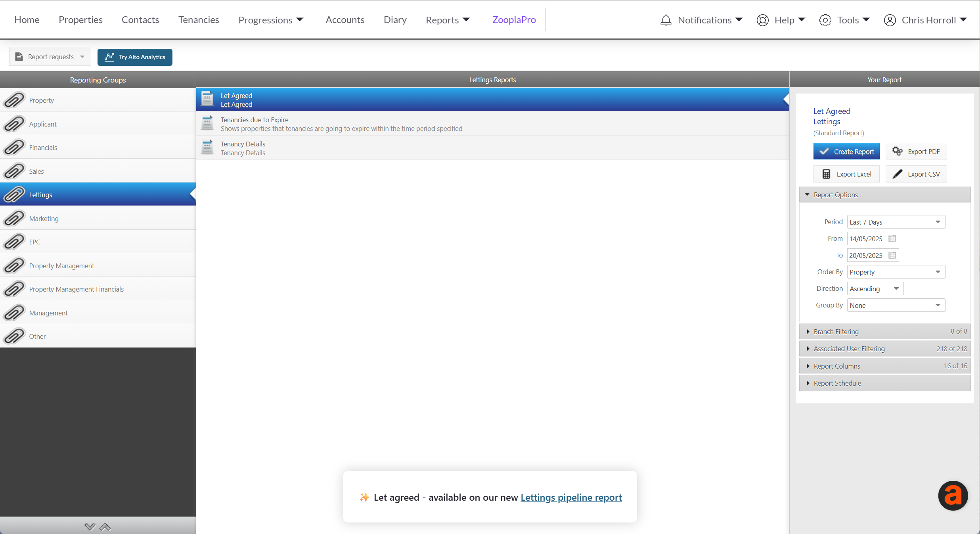This screenshot has width=980, height=534.
Task: Open the Order By dropdown
Action: (x=896, y=272)
